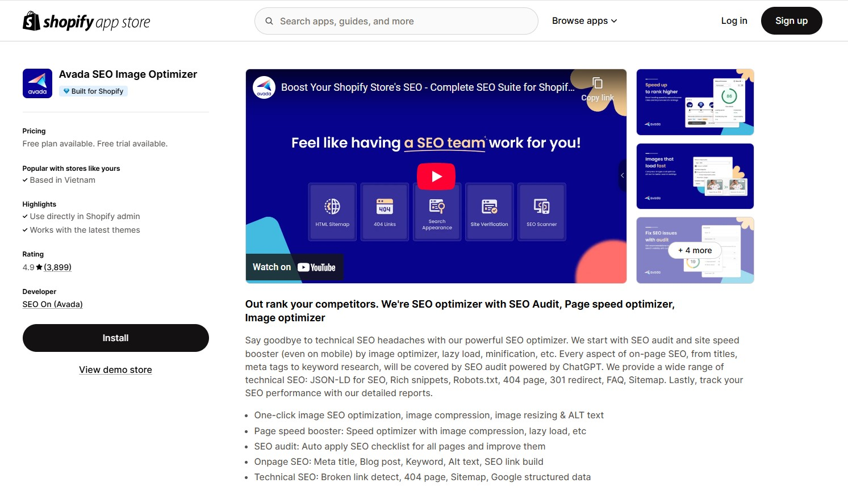Image resolution: width=848 pixels, height=504 pixels.
Task: Select the Based in Vietnam text
Action: [x=62, y=180]
